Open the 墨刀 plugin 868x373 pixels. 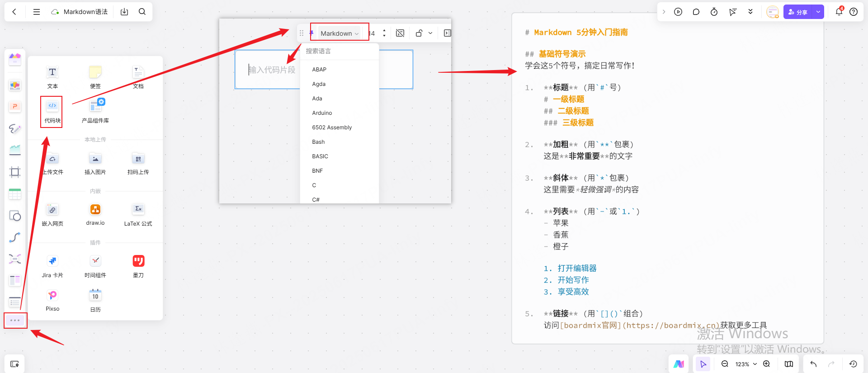138,266
